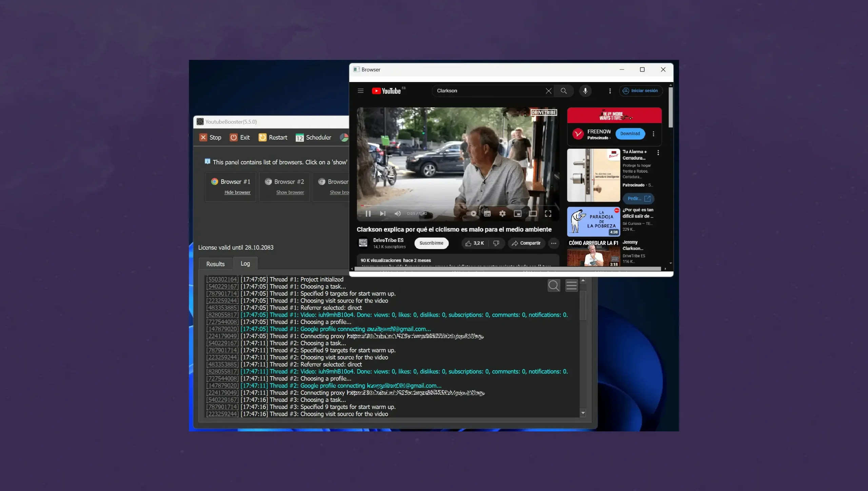
Task: Expand the video description box
Action: (458, 260)
